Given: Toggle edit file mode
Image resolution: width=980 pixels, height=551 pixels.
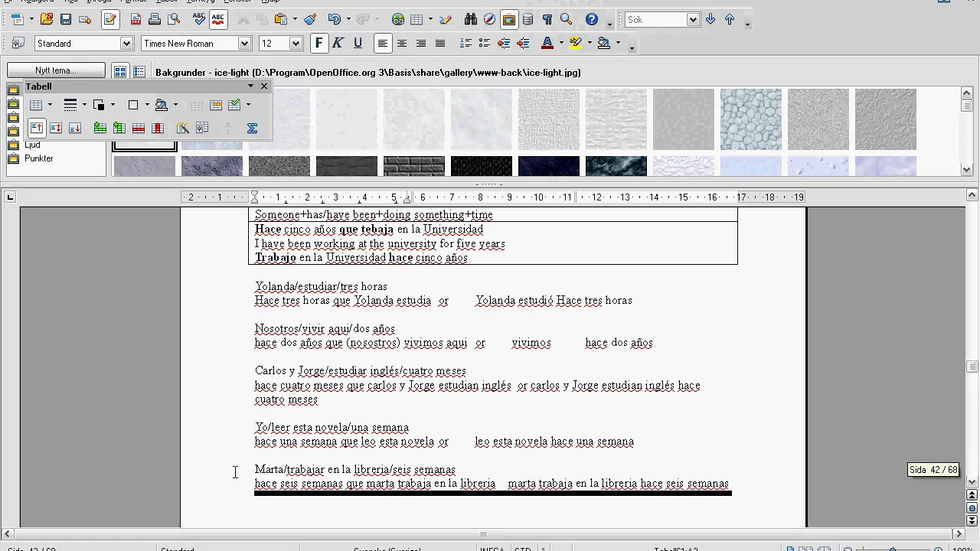Looking at the screenshot, I should point(110,19).
